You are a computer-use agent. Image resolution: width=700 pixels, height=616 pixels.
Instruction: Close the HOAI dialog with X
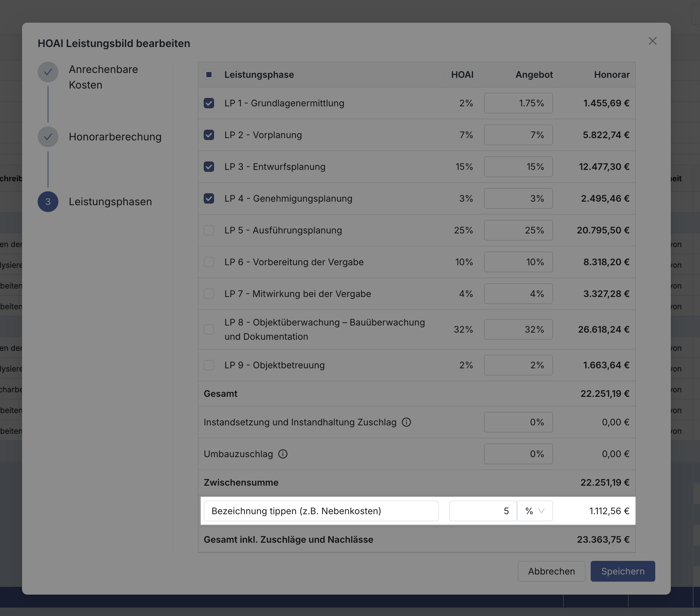(652, 41)
